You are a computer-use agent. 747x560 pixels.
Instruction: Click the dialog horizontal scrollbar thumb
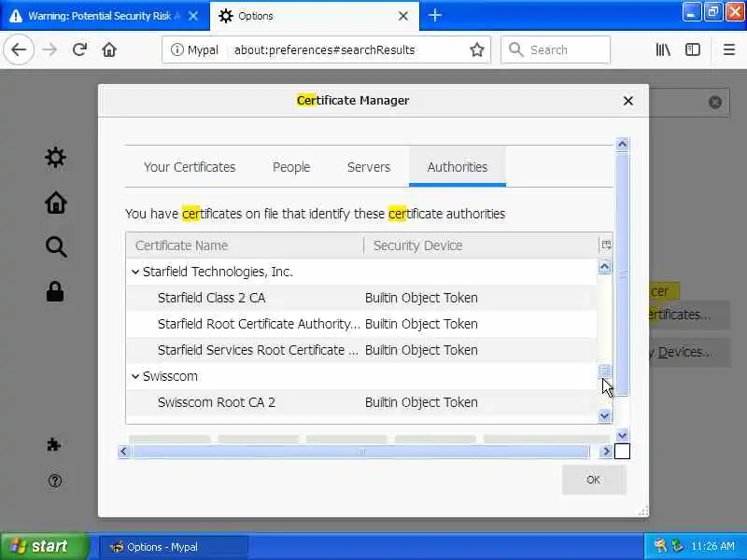coord(360,451)
